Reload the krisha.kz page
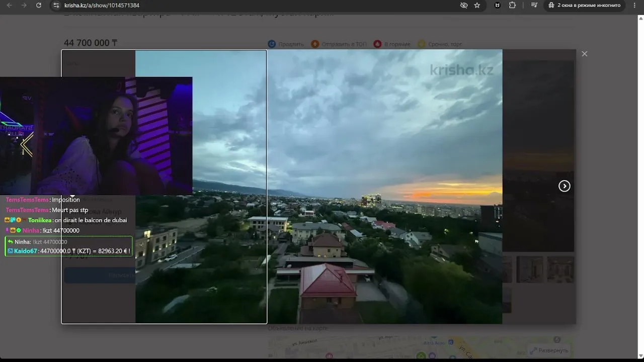This screenshot has height=362, width=644. [39, 5]
